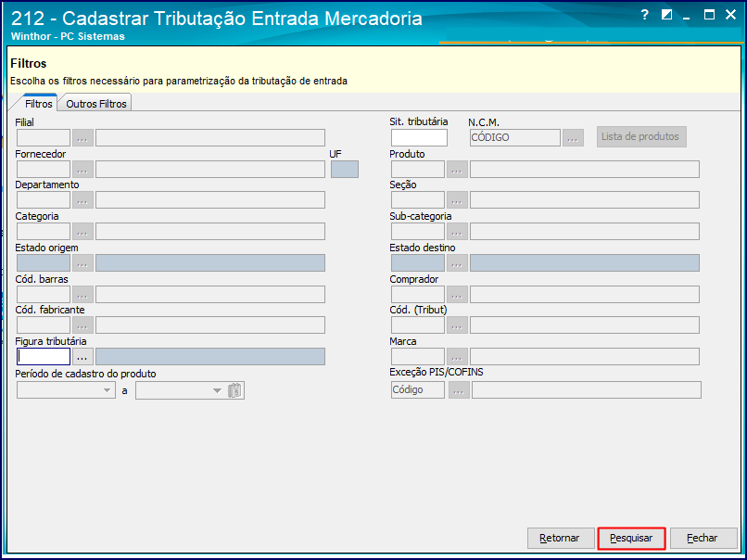Click the Comprador description field
Image resolution: width=747 pixels, height=560 pixels.
585,295
